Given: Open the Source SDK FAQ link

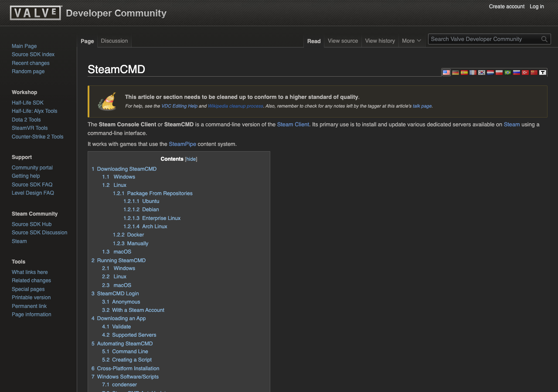Looking at the screenshot, I should [32, 185].
